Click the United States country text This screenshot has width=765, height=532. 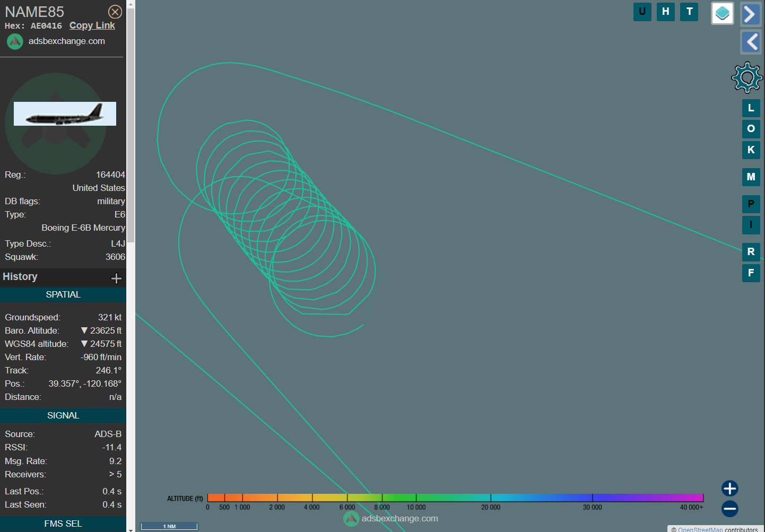99,188
